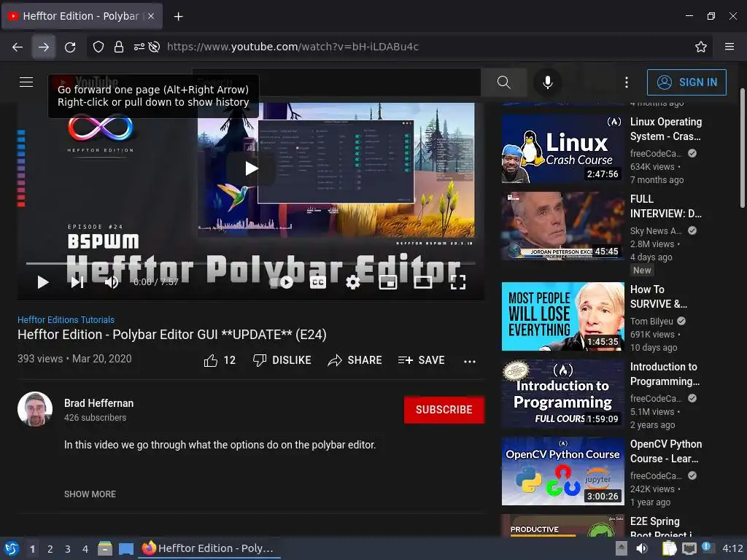Share the video

[355, 360]
